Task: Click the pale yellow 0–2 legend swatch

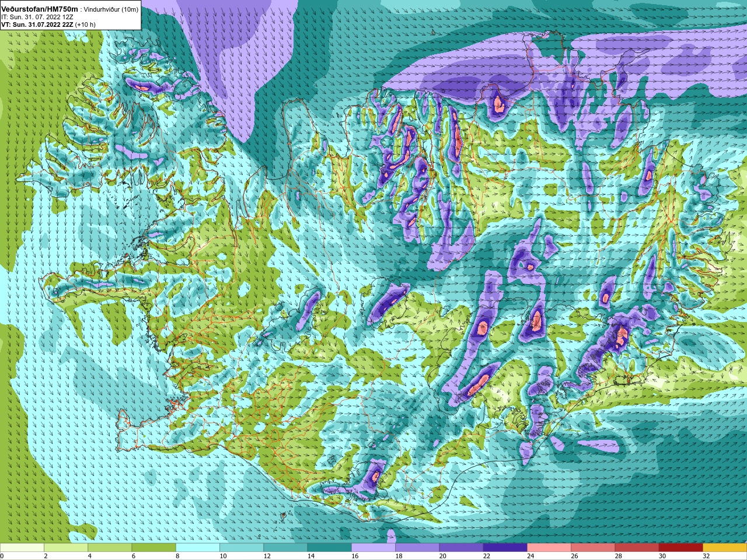Action: [x=22, y=547]
